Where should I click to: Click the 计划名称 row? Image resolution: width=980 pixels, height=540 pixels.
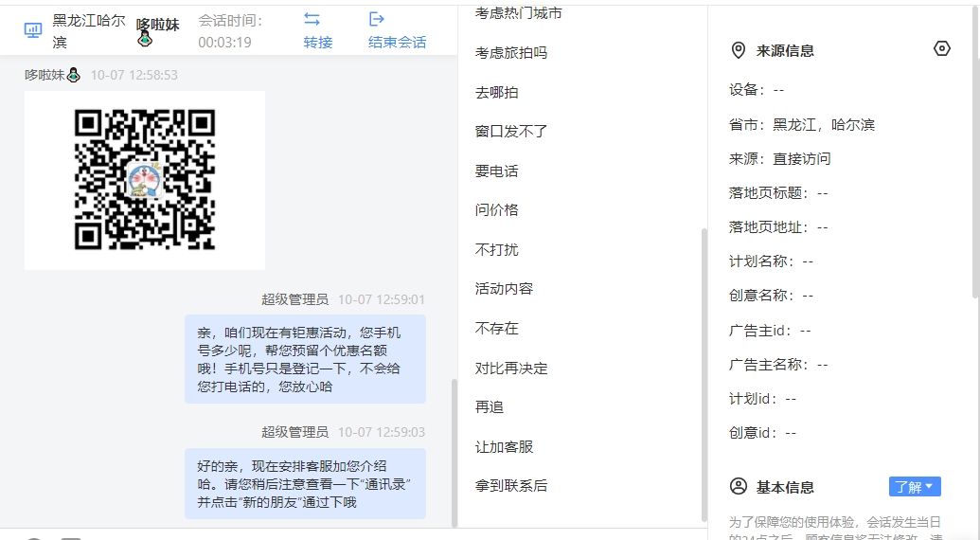coord(772,261)
